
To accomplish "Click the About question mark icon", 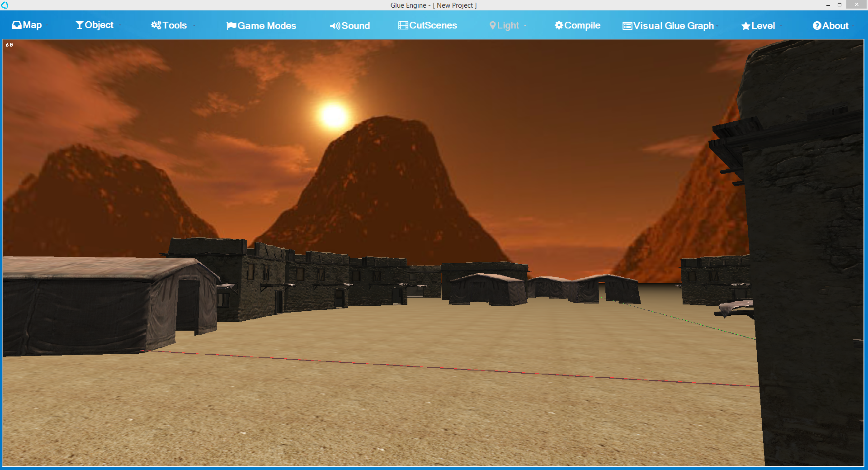I will pyautogui.click(x=817, y=26).
